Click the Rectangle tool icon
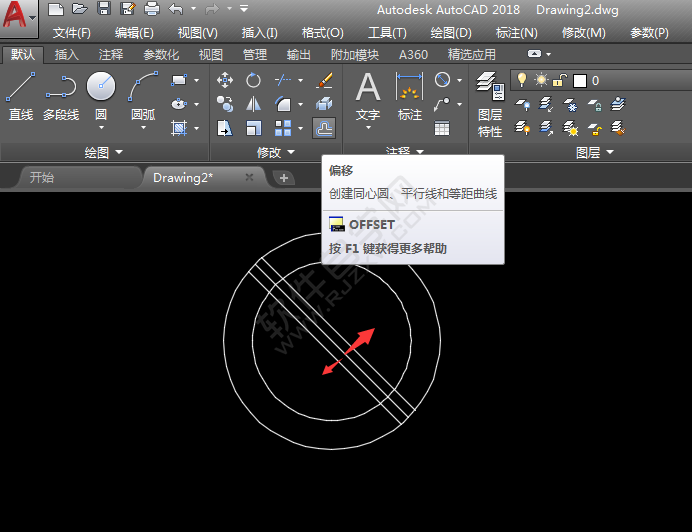 (x=179, y=80)
